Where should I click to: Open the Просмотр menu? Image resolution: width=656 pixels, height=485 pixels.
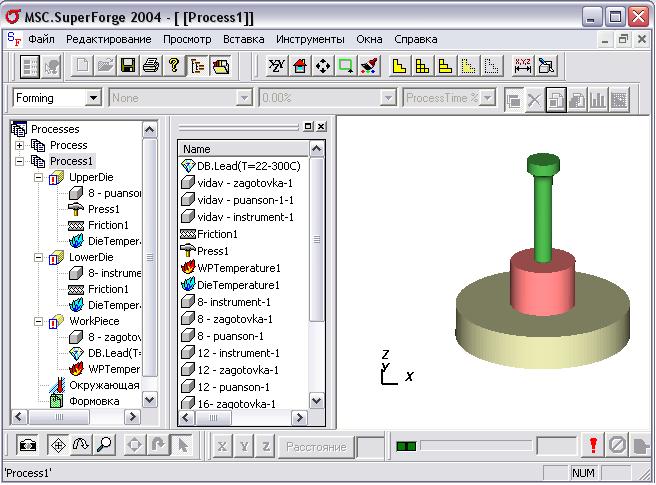click(x=187, y=39)
